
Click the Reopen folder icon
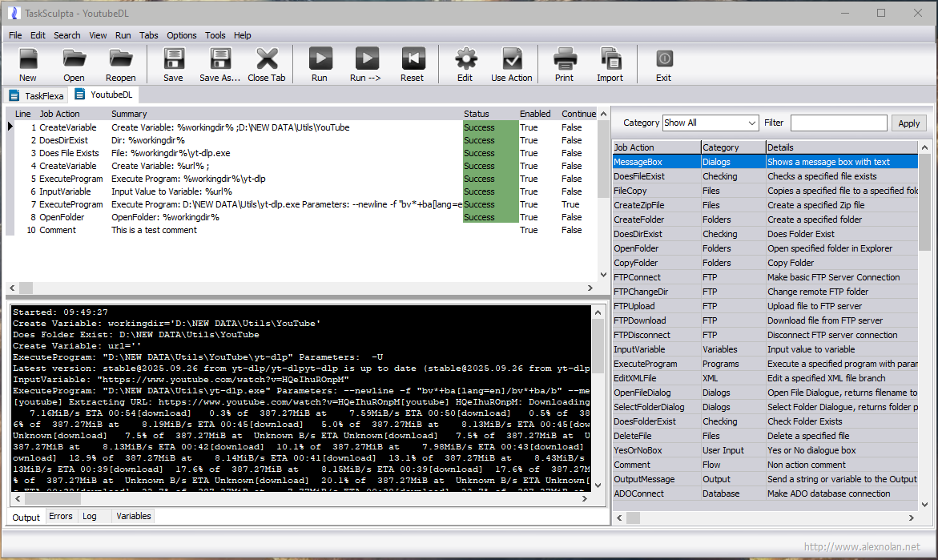tap(121, 59)
